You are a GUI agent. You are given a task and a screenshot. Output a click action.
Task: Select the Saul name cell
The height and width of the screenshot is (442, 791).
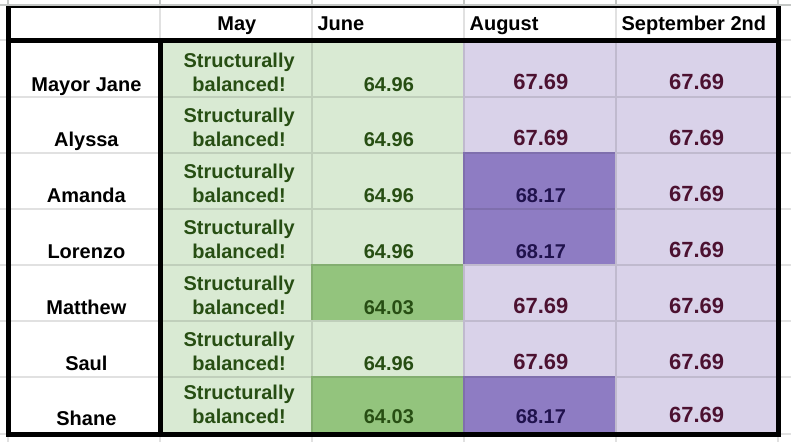point(86,363)
